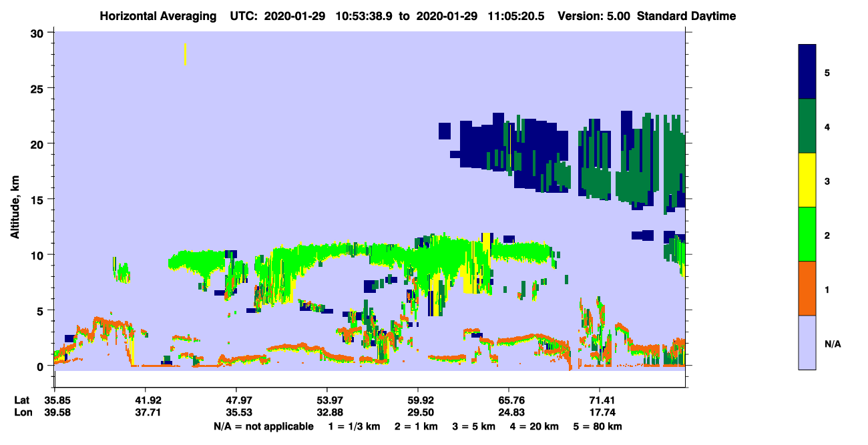The image size is (868, 445).
Task: Click the lavender N/A colorbar segment
Action: [x=807, y=342]
